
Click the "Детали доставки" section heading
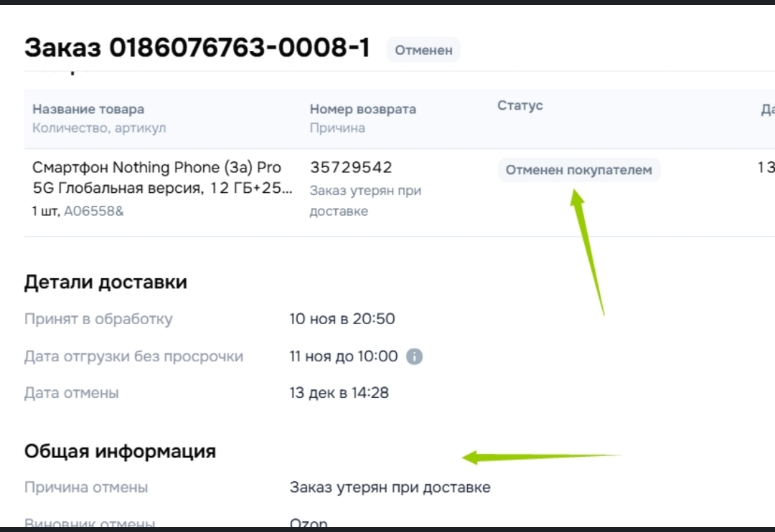tap(105, 282)
